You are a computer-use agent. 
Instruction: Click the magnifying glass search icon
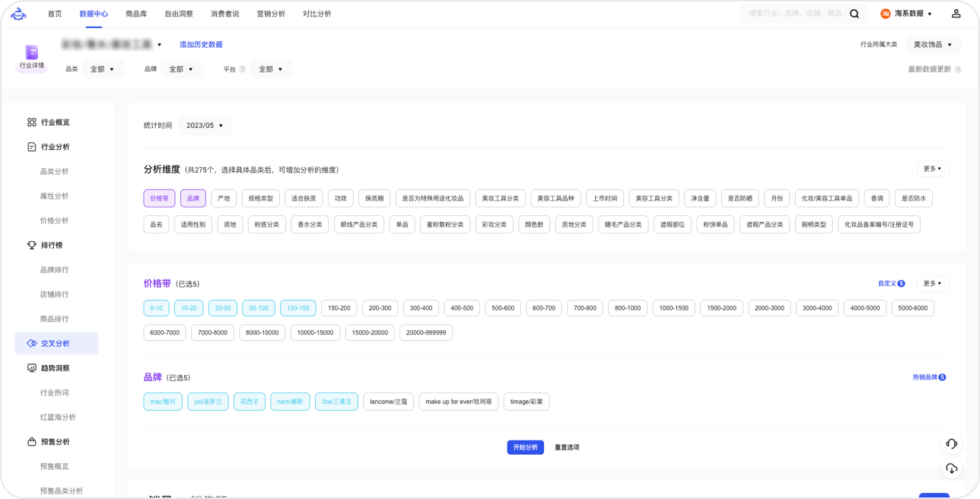854,14
